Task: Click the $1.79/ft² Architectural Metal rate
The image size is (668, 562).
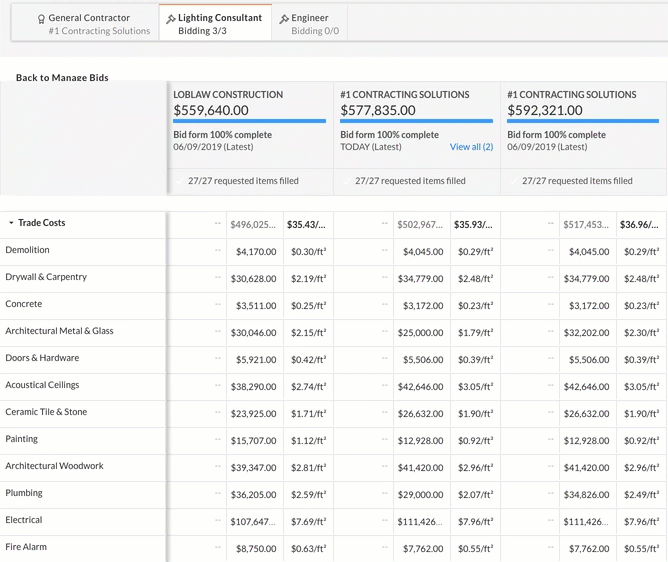Action: click(x=475, y=333)
